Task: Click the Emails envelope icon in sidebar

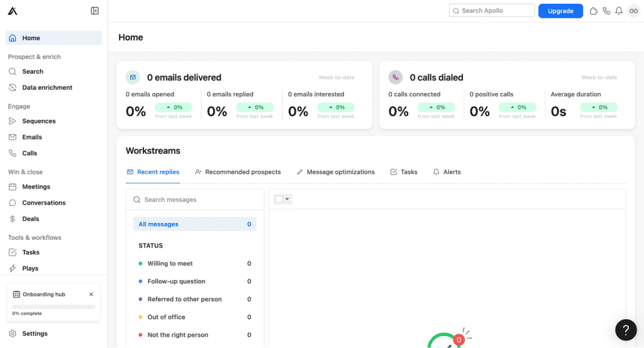Action: pyautogui.click(x=13, y=137)
